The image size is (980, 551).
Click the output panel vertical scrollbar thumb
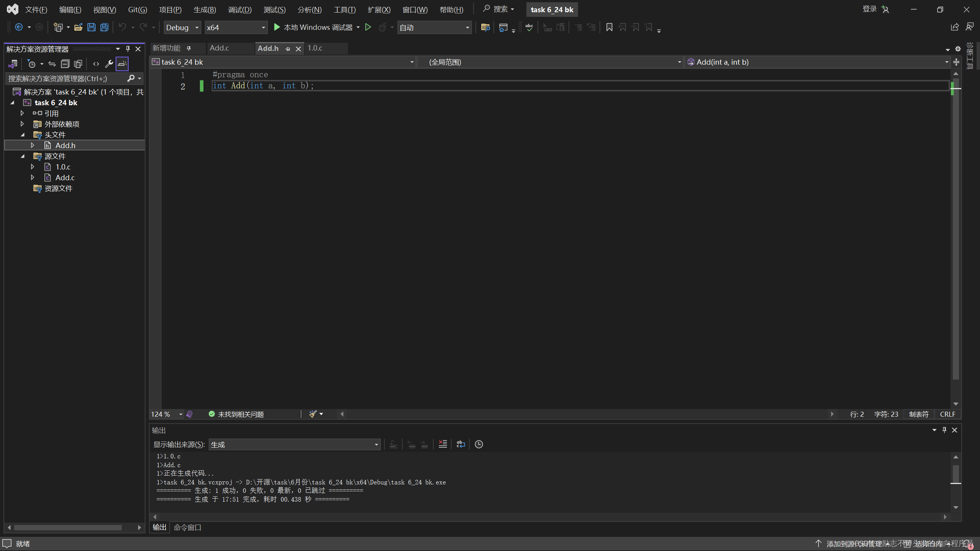[x=955, y=474]
